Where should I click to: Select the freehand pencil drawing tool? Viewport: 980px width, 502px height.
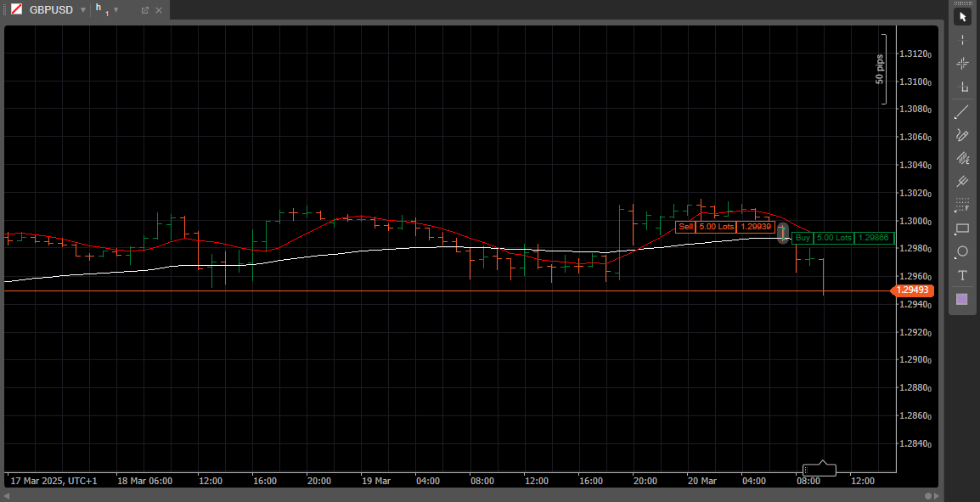tap(962, 135)
